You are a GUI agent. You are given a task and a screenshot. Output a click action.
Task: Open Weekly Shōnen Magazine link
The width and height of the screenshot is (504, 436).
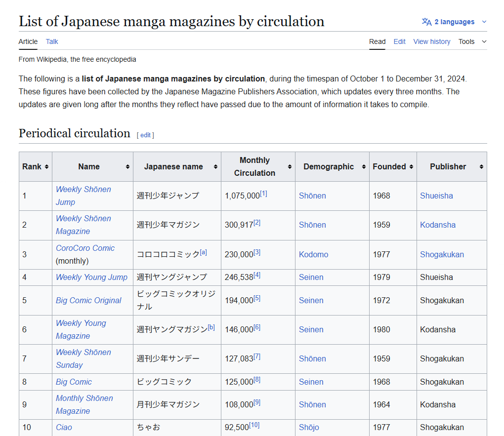[83, 225]
